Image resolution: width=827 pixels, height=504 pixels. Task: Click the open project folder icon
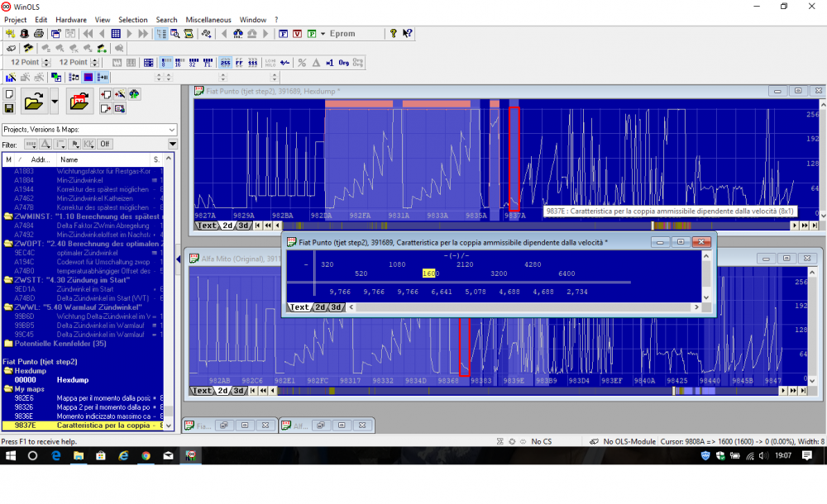coord(33,102)
